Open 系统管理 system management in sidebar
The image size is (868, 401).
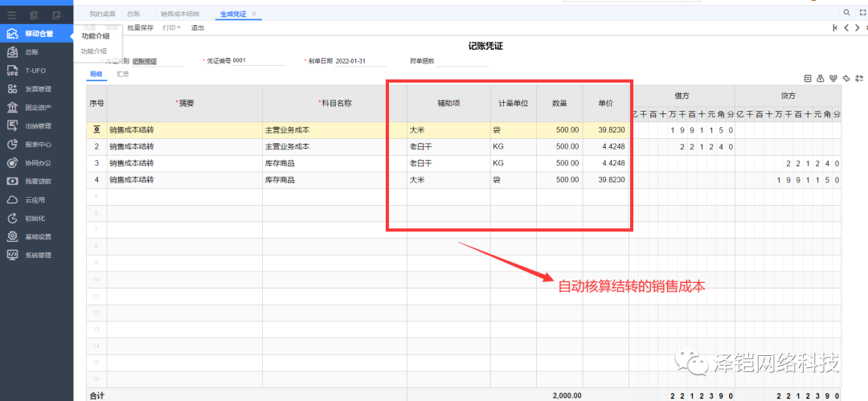tap(38, 256)
